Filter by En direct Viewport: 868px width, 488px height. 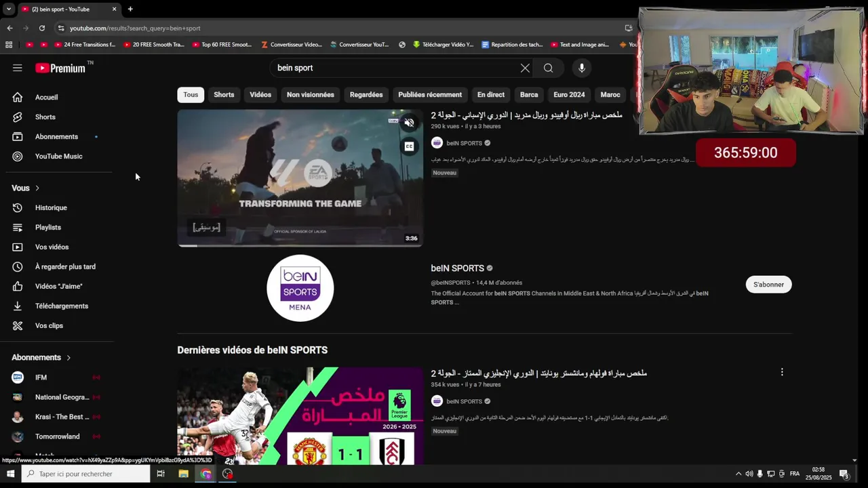(x=491, y=95)
